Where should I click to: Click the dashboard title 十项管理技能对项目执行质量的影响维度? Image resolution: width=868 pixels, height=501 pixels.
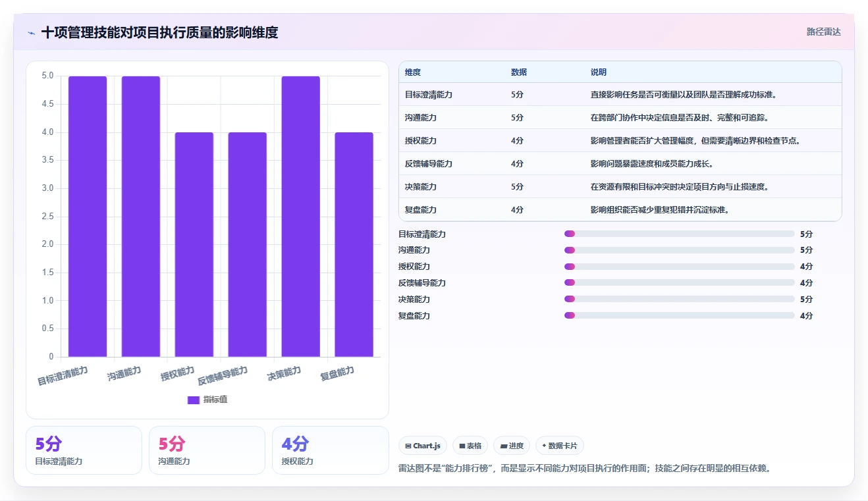(x=159, y=32)
